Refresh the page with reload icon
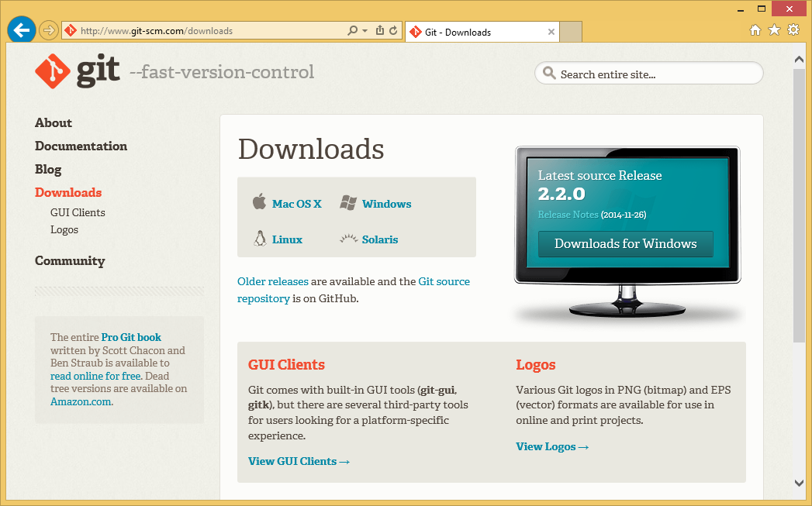This screenshot has width=812, height=506. click(393, 30)
